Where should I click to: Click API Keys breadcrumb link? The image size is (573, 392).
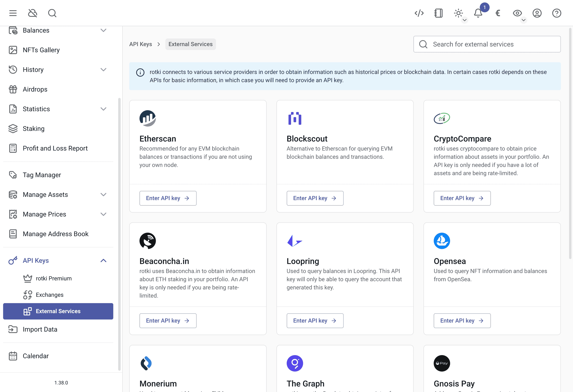click(141, 44)
